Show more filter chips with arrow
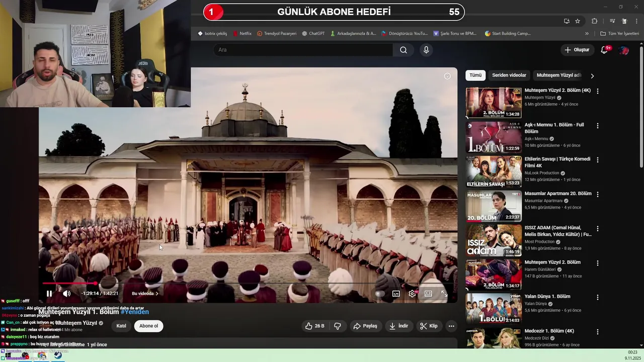Screen dimensions: 644x362 point(592,76)
